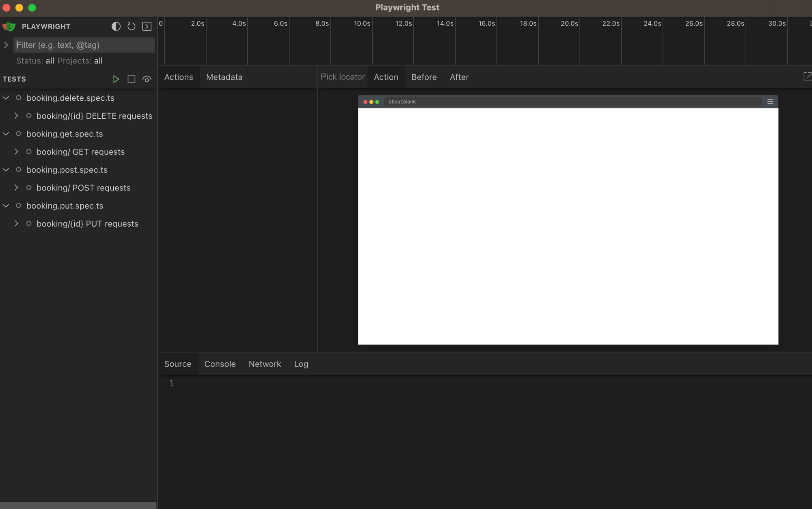812x509 pixels.
Task: Click the blank snapshot preview area
Action: coord(568,226)
